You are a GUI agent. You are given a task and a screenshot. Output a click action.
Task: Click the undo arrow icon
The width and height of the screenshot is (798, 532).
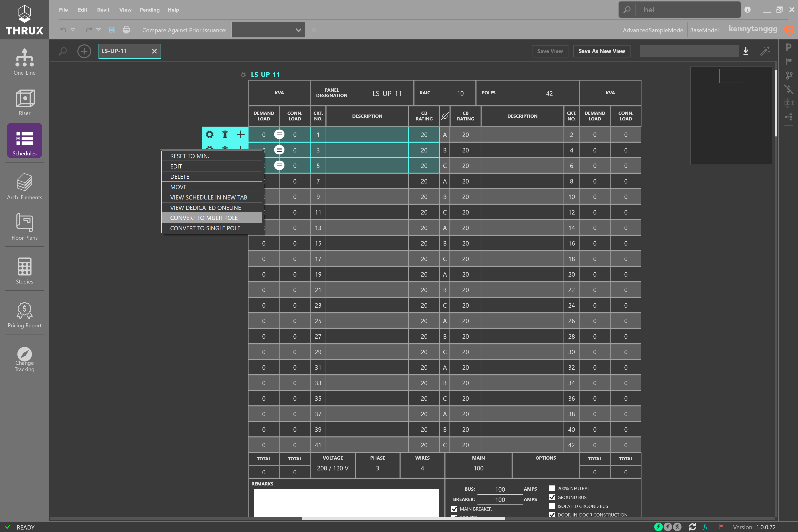(63, 30)
